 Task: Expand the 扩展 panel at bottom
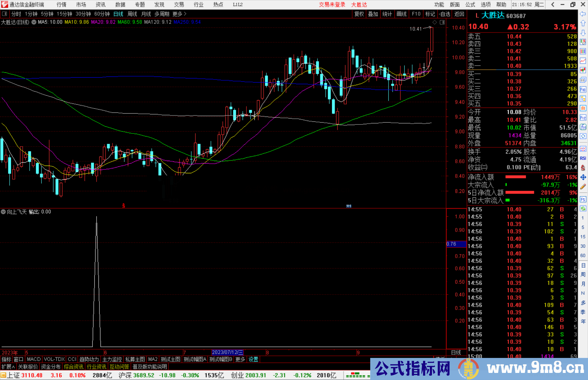click(x=8, y=367)
